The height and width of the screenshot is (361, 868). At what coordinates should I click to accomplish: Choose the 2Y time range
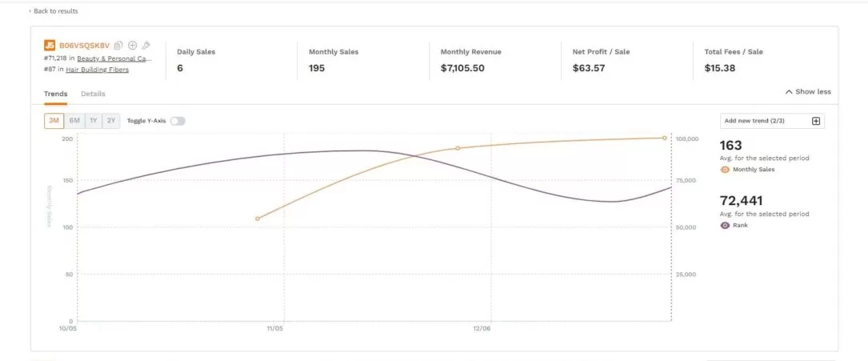coord(111,121)
